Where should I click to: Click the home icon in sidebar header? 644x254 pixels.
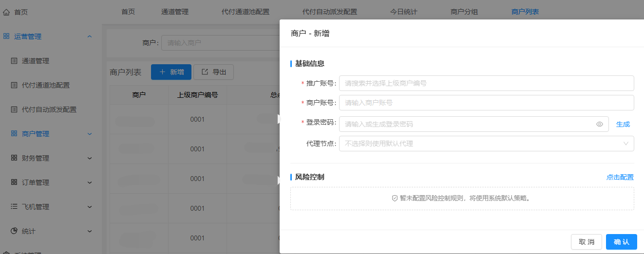tap(6, 12)
